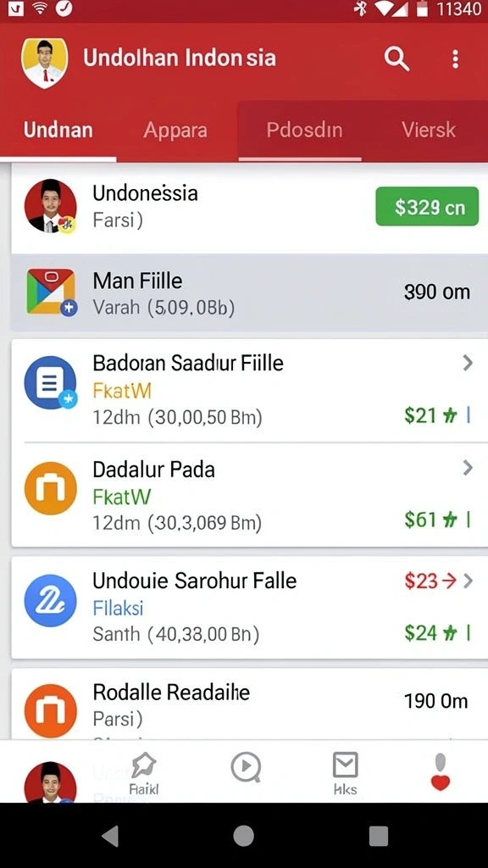The width and height of the screenshot is (488, 868).
Task: Expand the Dadalur Pada row chevron
Action: pyautogui.click(x=468, y=468)
